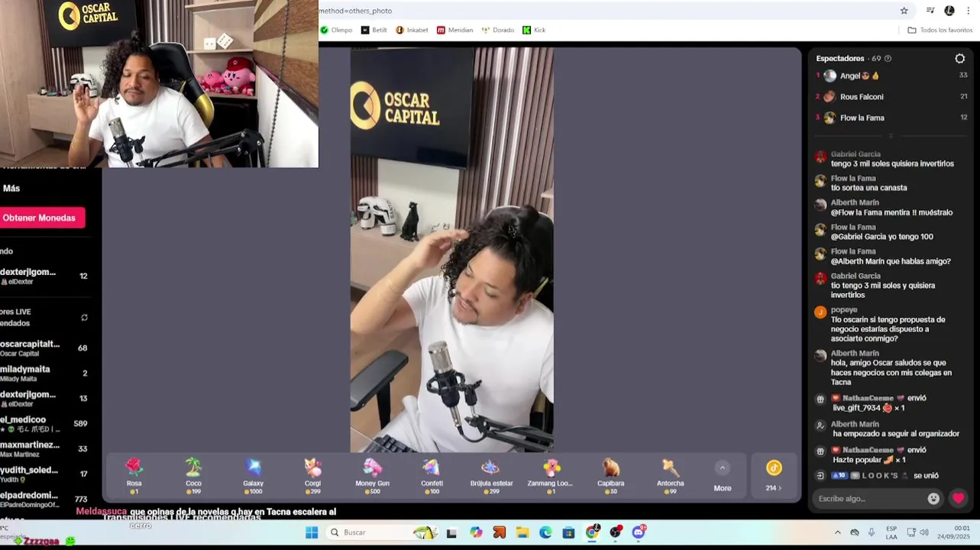
Task: Open Olimpo bookmark
Action: click(x=336, y=30)
